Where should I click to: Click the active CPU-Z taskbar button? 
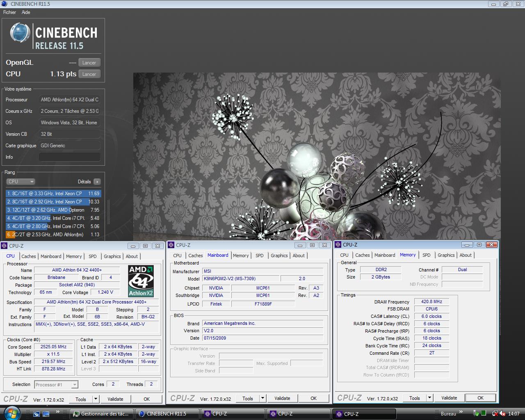point(364,414)
